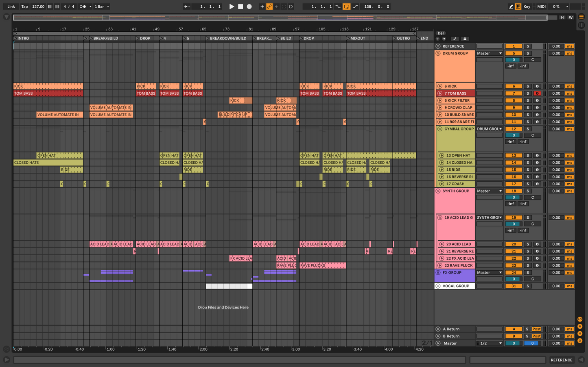Solo the 6 KICK track
Image resolution: width=588 pixels, height=367 pixels.
528,86
